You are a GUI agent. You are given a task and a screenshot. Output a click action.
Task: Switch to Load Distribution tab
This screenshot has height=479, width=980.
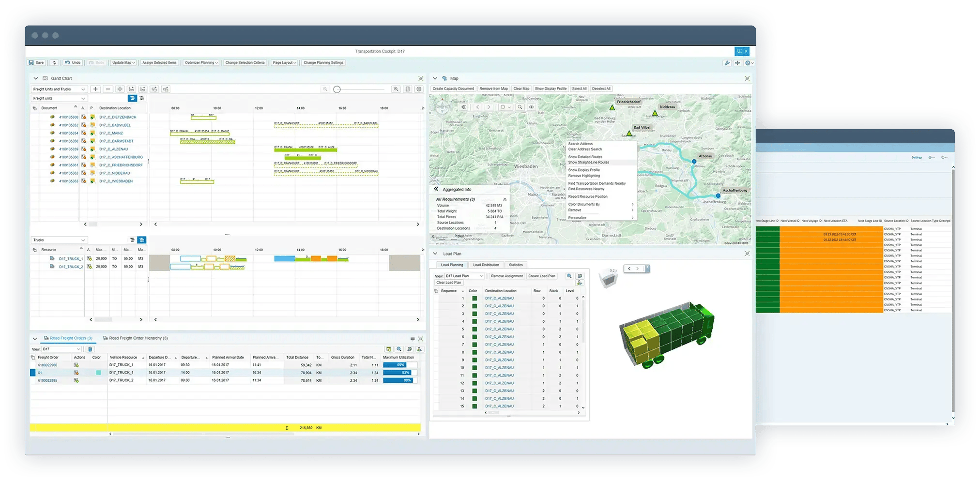coord(486,265)
